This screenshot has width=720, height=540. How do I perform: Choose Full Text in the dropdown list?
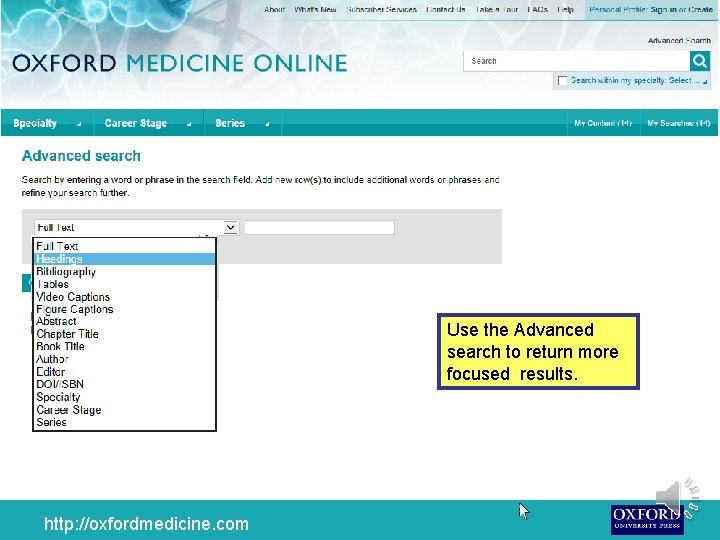[x=124, y=246]
